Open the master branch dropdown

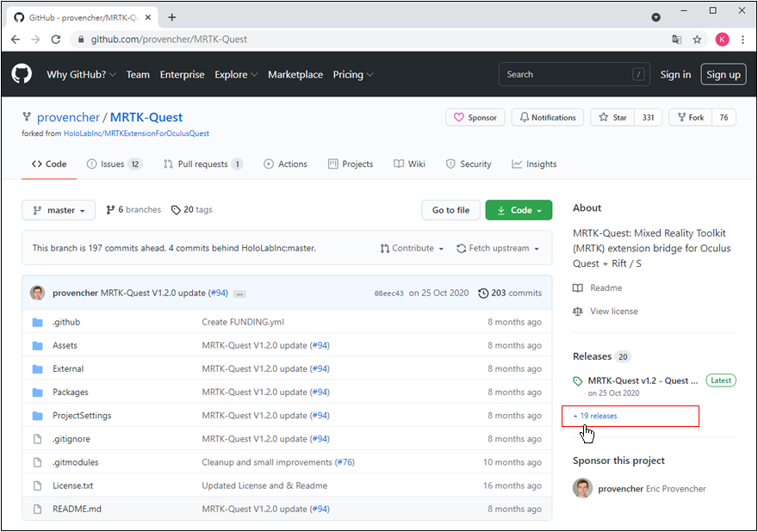[x=59, y=210]
